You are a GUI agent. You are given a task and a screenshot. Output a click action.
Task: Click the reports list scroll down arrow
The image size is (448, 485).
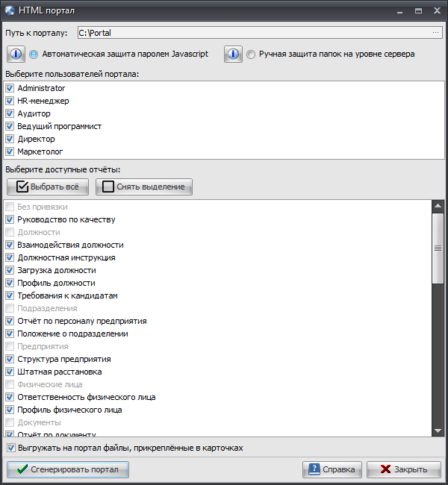(x=438, y=431)
